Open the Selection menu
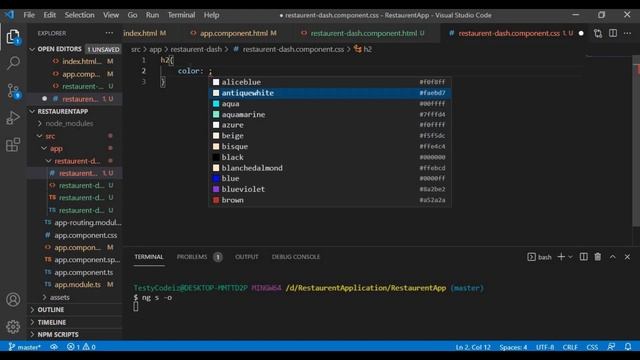The height and width of the screenshot is (360, 640). [x=80, y=15]
